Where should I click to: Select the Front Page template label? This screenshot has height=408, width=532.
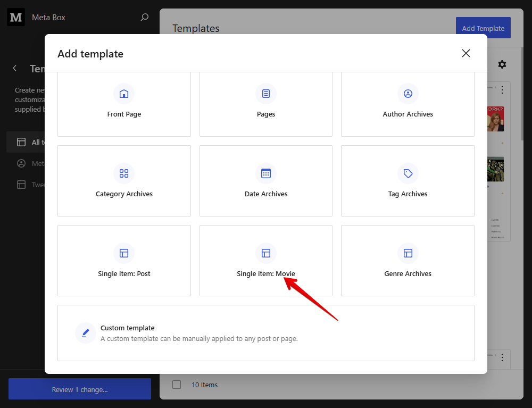tap(124, 114)
